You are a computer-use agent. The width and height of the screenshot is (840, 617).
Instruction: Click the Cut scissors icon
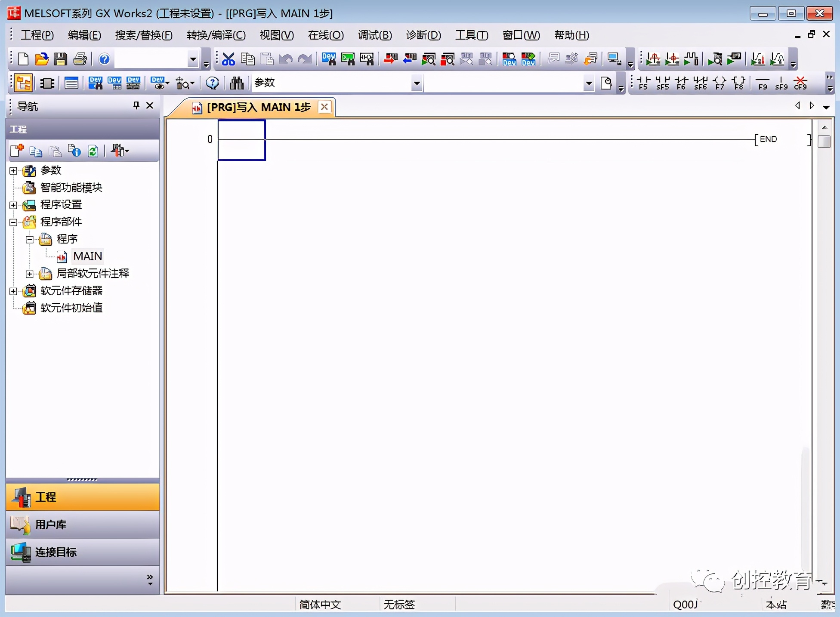point(229,59)
